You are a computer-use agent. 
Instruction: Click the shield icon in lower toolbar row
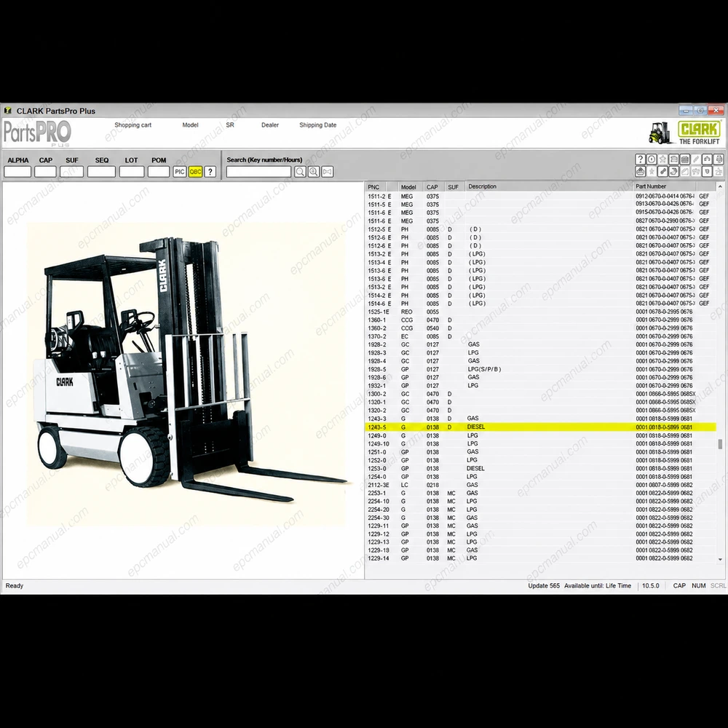click(x=707, y=171)
